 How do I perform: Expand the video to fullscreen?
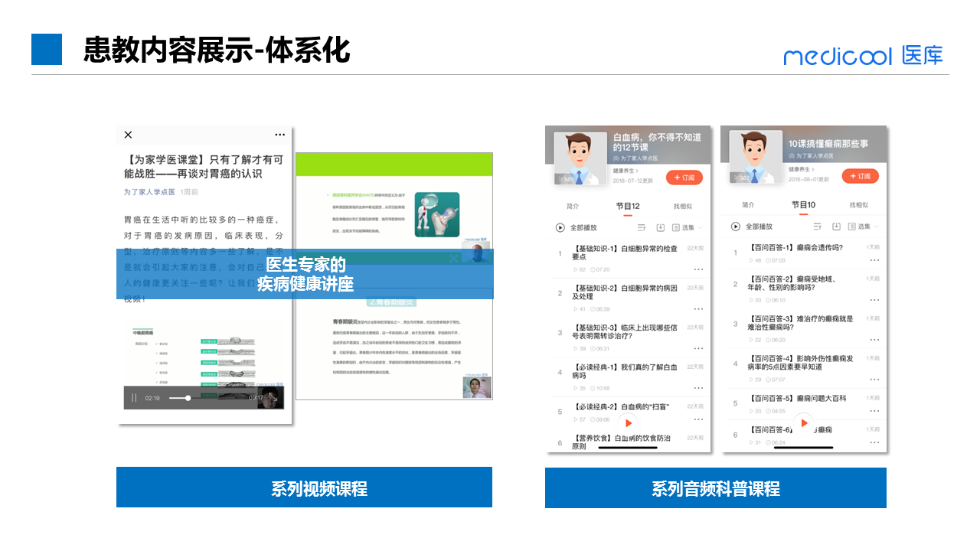click(x=273, y=398)
